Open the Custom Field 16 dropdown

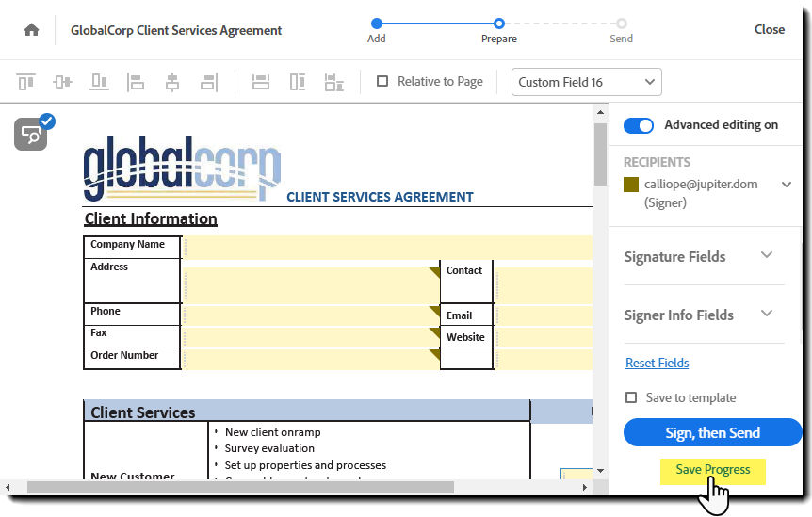tap(586, 82)
